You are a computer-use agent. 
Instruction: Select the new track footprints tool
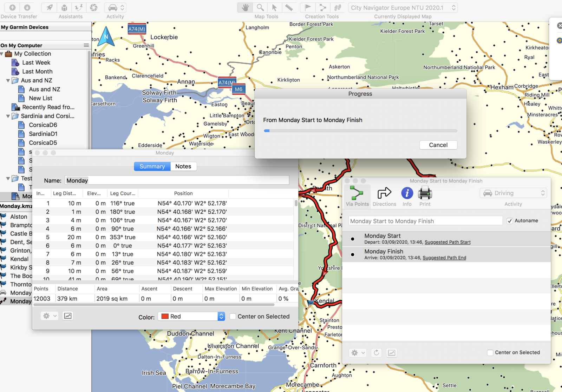click(337, 7)
